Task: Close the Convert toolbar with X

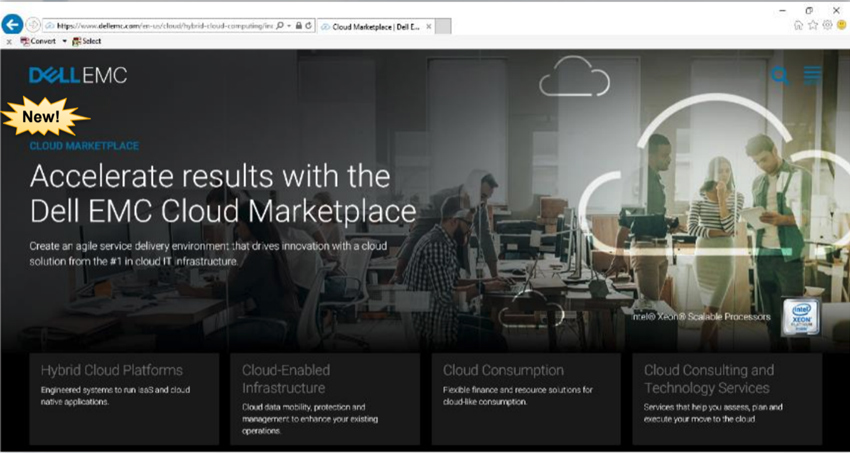Action: tap(9, 42)
